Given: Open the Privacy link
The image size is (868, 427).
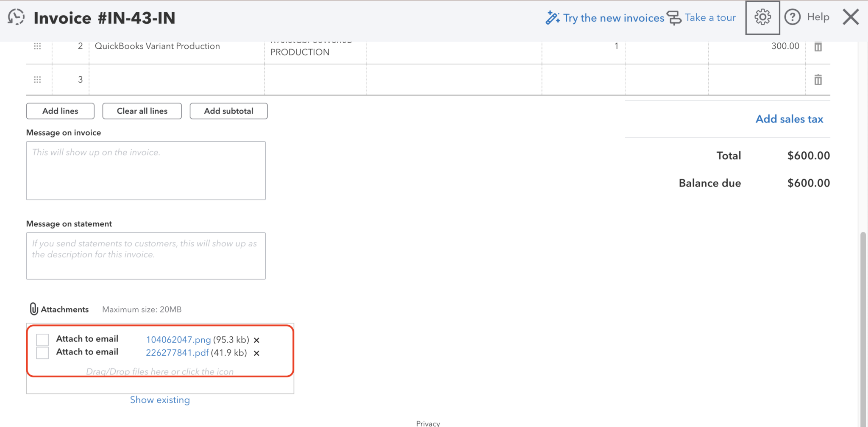Looking at the screenshot, I should (428, 423).
